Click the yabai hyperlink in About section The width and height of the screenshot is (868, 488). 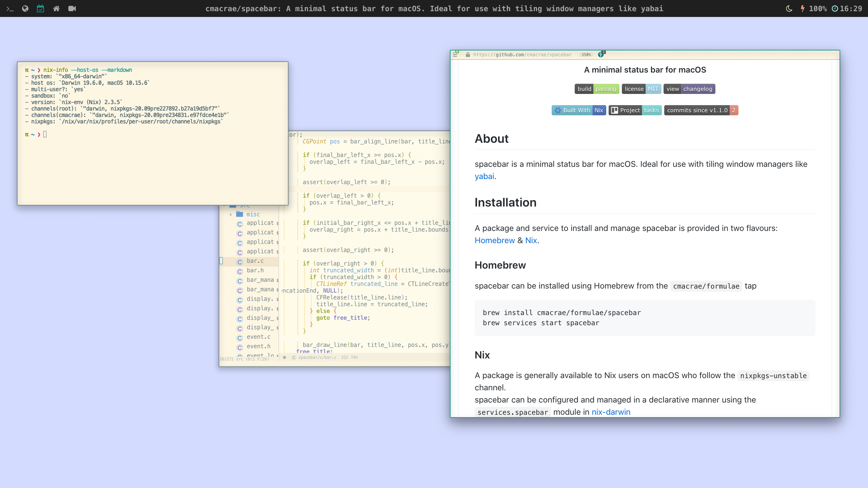(x=484, y=176)
